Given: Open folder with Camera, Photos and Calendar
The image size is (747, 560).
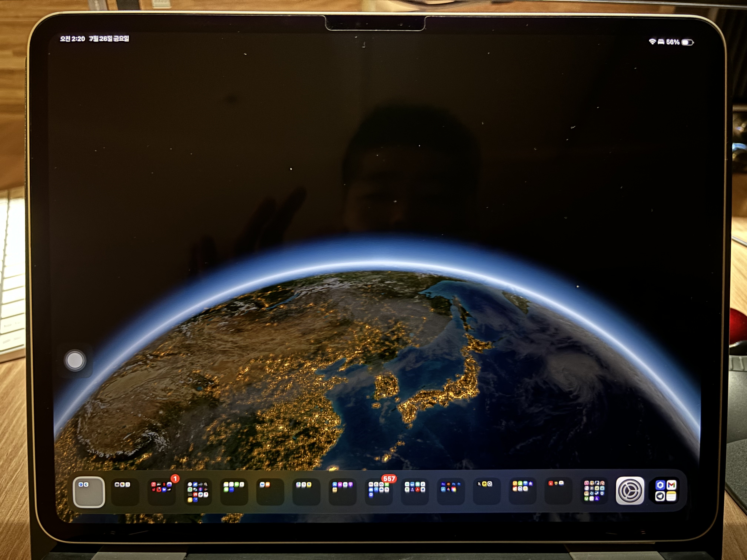Looking at the screenshot, I should pos(125,492).
